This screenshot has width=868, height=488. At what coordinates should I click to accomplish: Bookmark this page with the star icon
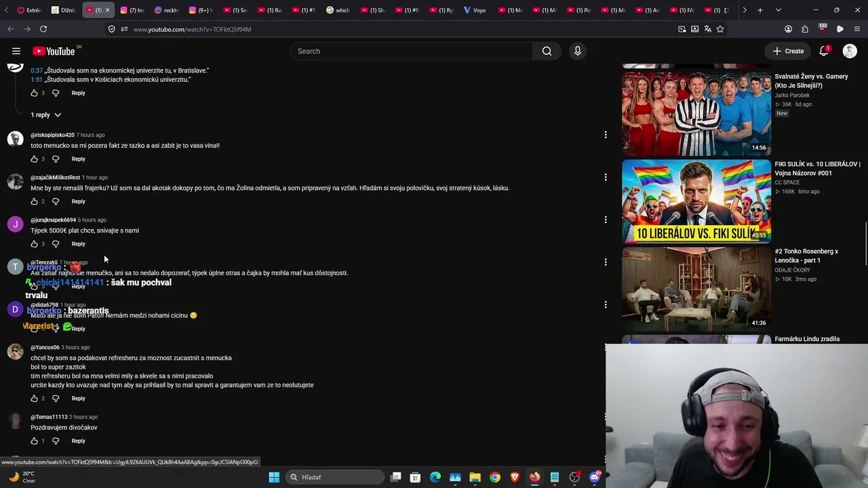point(720,29)
